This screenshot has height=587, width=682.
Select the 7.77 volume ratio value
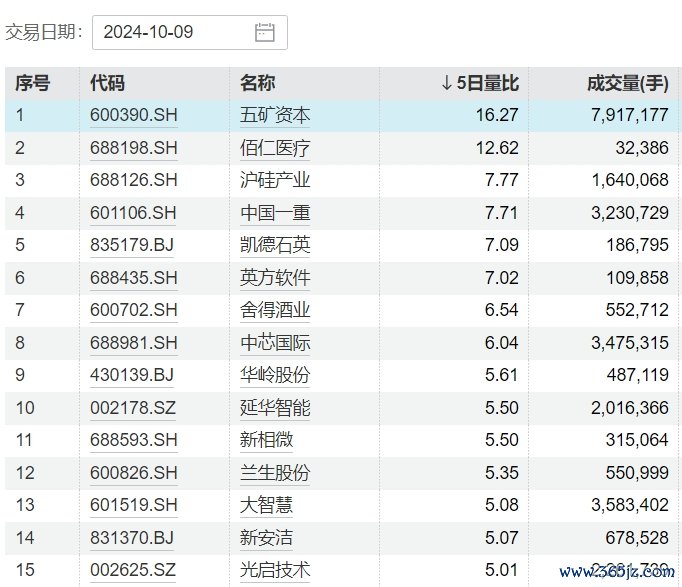pos(502,180)
